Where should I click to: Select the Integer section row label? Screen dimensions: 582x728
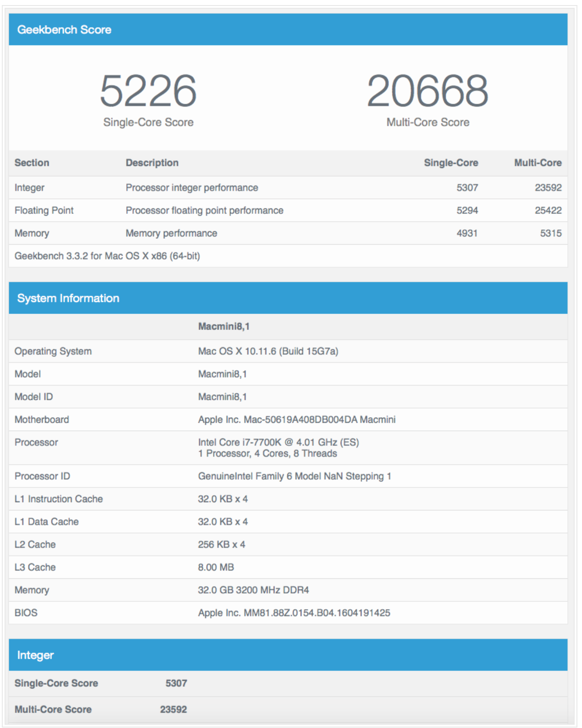[x=29, y=188]
